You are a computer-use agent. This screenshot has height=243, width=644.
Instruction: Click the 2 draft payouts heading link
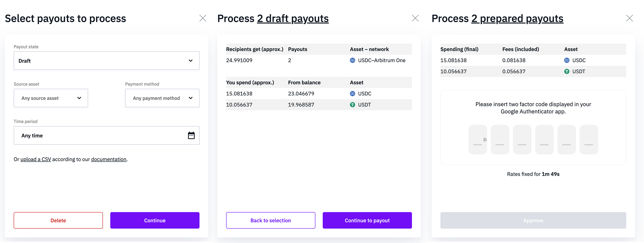(x=293, y=18)
